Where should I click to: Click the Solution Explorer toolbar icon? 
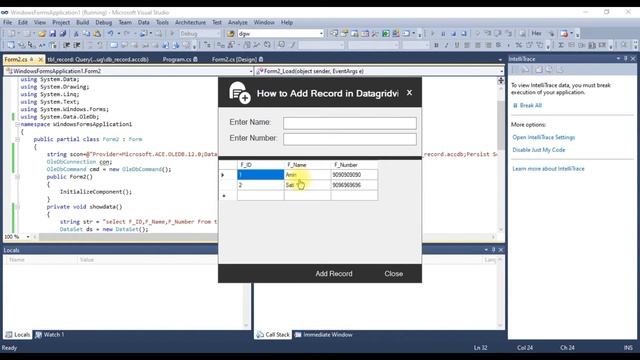pyautogui.click(x=334, y=33)
